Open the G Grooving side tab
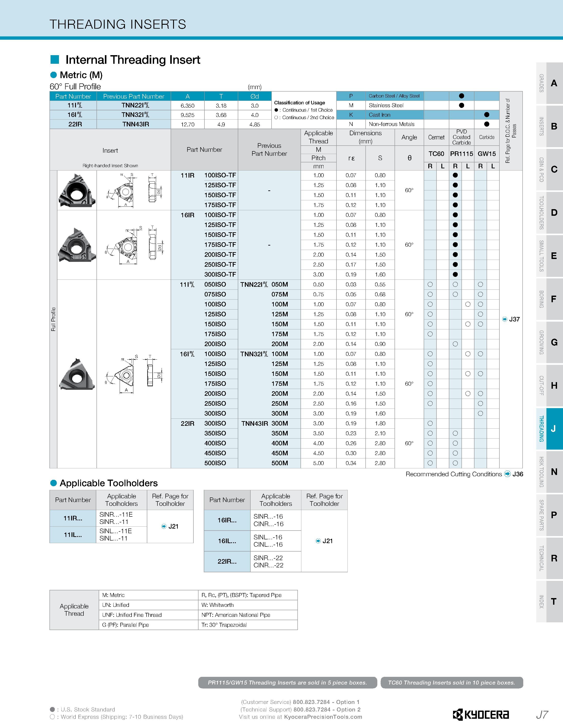The width and height of the screenshot is (563, 728). (549, 342)
